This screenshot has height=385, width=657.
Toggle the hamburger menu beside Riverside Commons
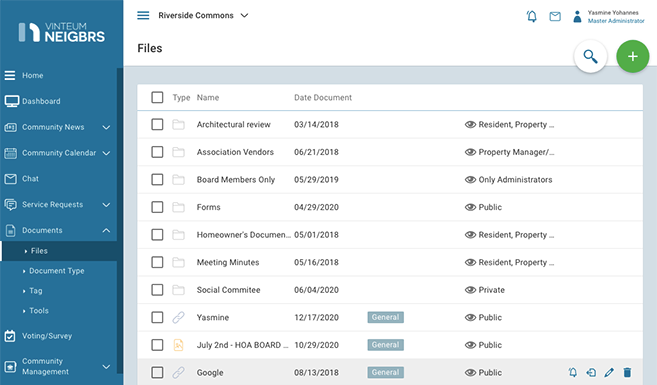tap(143, 16)
